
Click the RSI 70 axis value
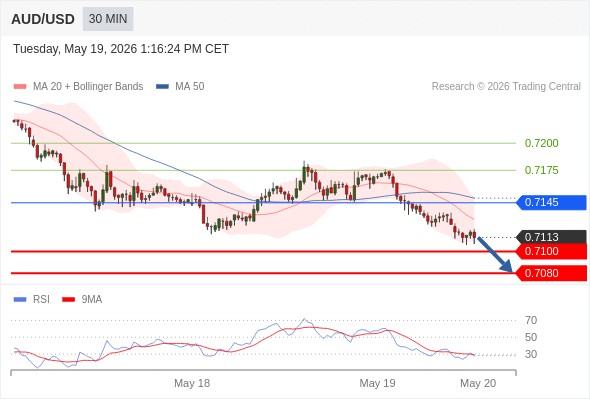(x=531, y=320)
